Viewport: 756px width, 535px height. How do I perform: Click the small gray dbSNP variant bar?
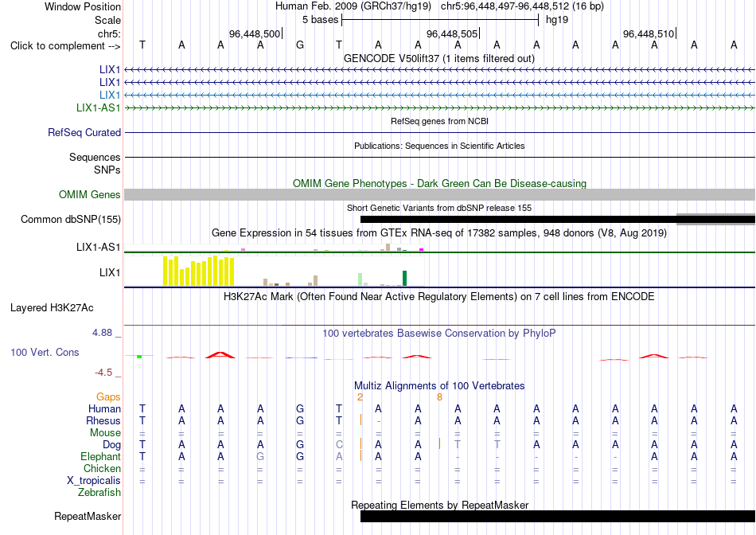point(715,219)
